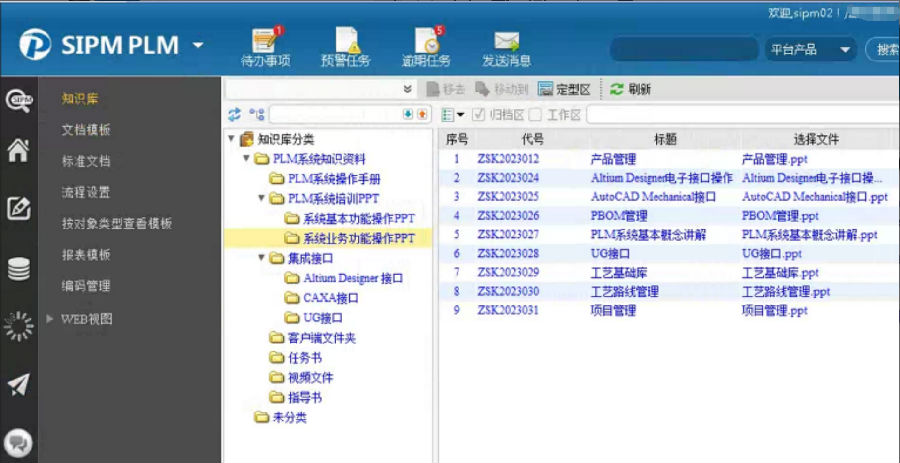Click the tree structure hierarchy icon

coord(257,115)
